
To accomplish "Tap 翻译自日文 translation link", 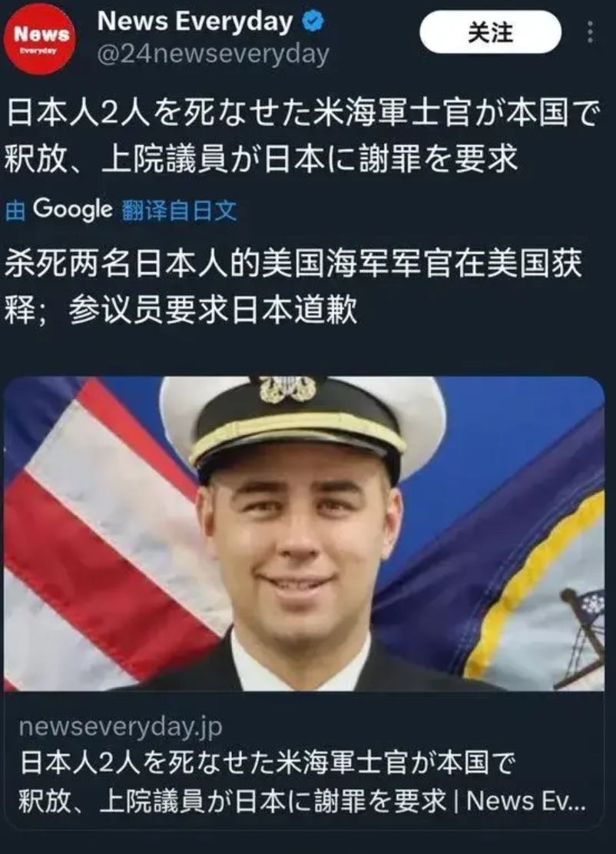I will point(180,210).
